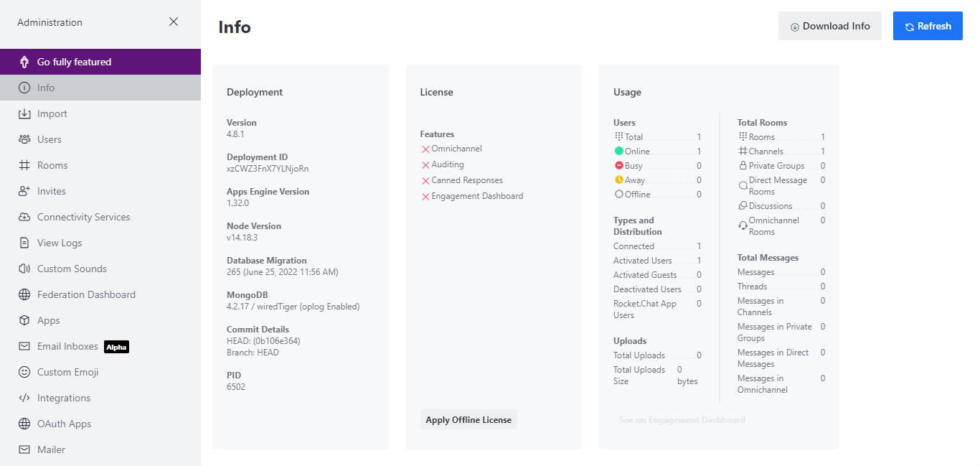Viewport: 980px width, 466px height.
Task: Click the Mailer envelope icon
Action: (24, 449)
